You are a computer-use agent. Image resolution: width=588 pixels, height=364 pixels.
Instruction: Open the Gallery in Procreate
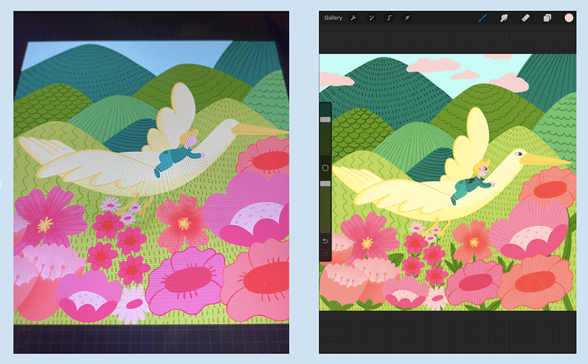[333, 18]
